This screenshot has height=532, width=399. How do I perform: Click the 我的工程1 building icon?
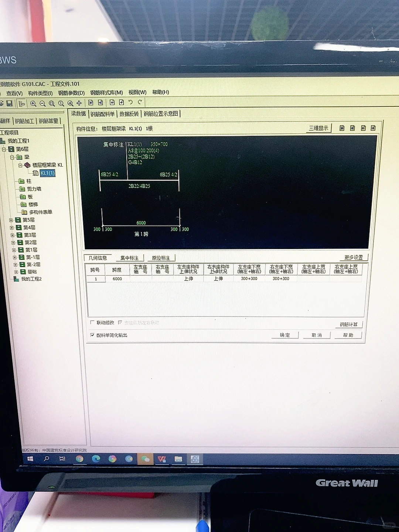pos(3,141)
